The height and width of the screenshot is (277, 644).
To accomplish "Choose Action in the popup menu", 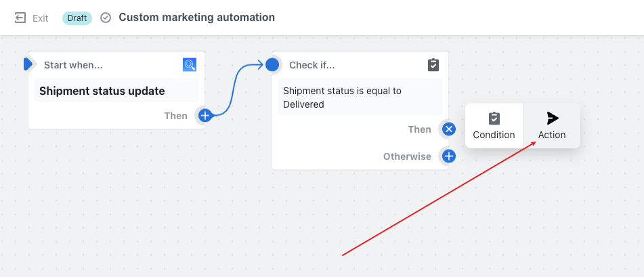I will coord(552,126).
